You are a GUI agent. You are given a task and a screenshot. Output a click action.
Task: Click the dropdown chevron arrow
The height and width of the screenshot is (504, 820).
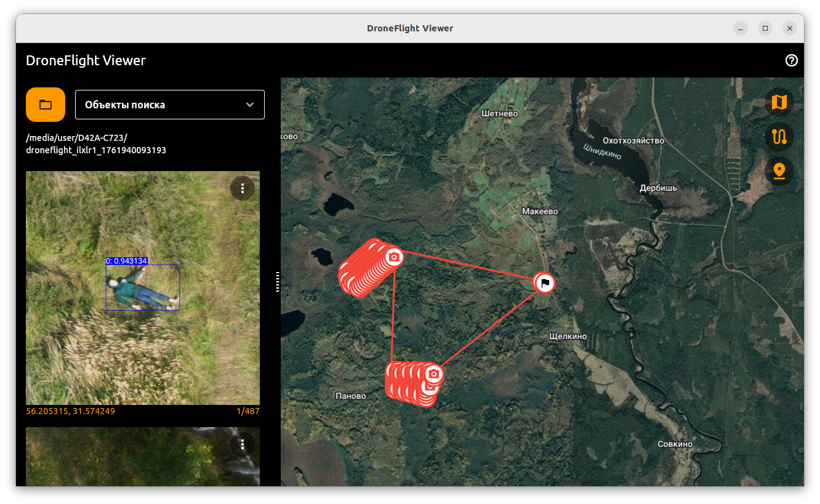point(250,105)
